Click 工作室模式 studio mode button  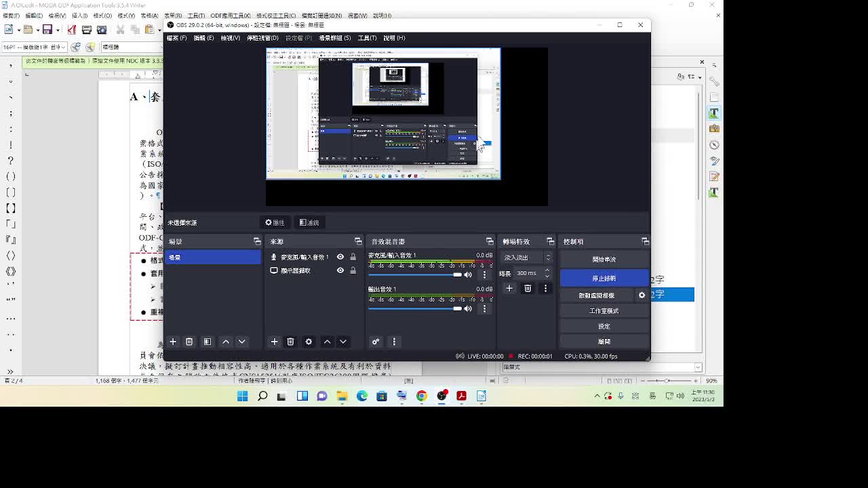(x=604, y=311)
